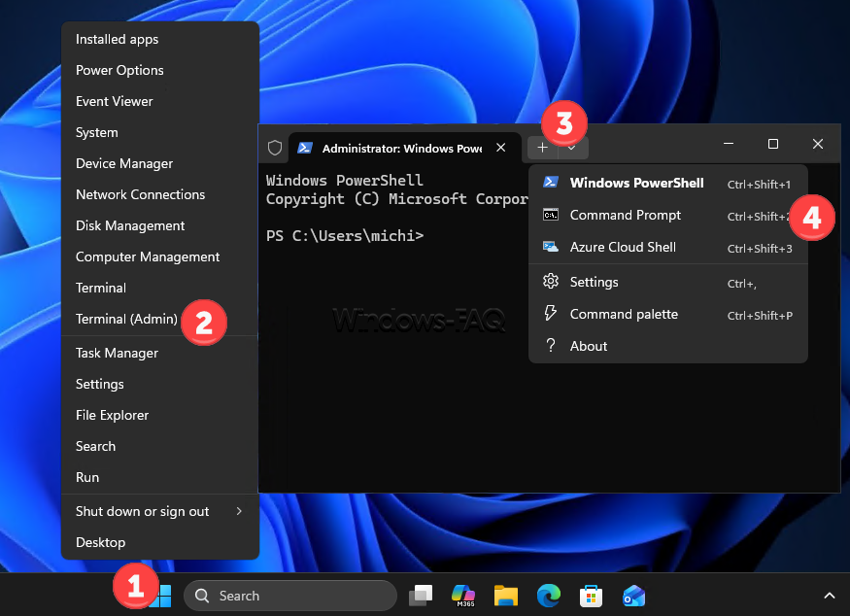Image resolution: width=850 pixels, height=616 pixels.
Task: Click the About question mark icon
Action: pyautogui.click(x=551, y=346)
